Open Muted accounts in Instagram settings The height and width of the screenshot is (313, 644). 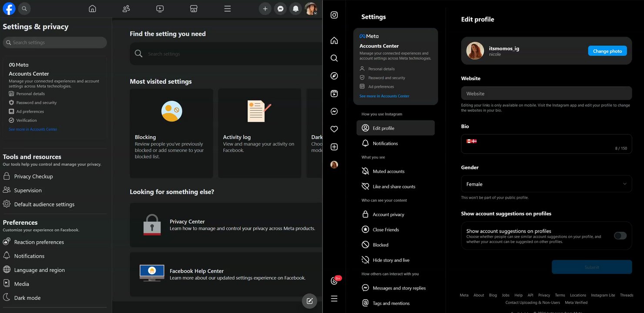click(396, 171)
